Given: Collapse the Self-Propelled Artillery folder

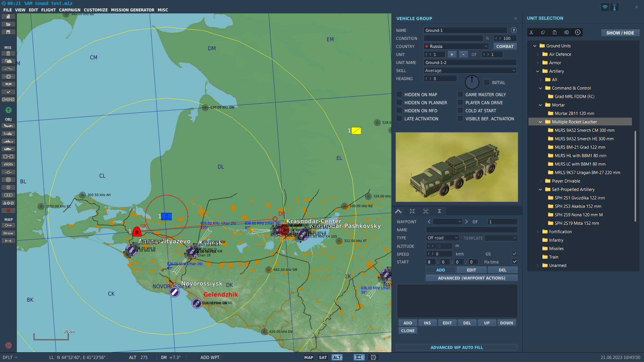Looking at the screenshot, I should [540, 190].
